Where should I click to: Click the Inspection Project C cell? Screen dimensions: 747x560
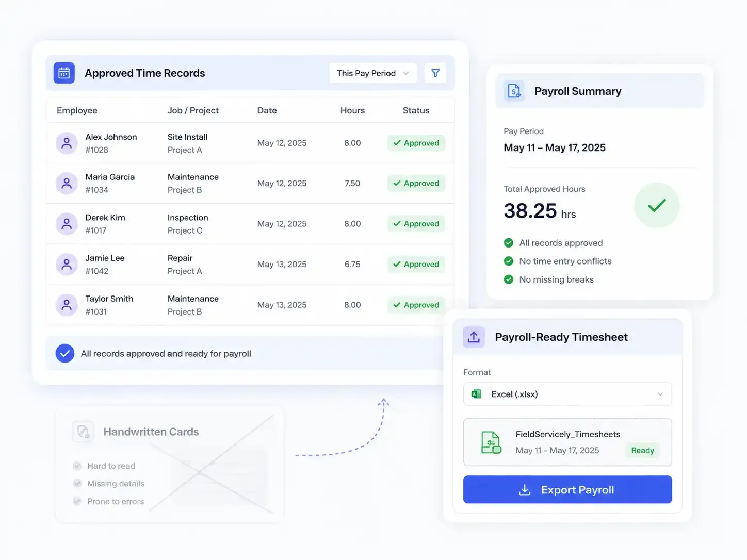188,224
